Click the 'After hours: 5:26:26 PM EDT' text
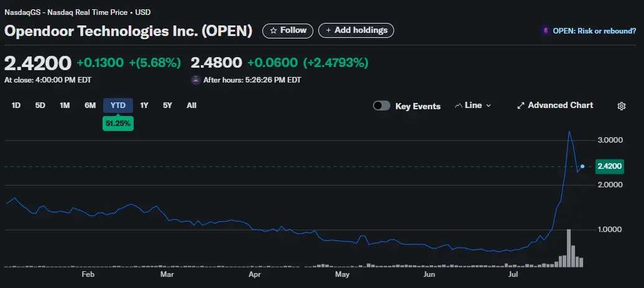The image size is (644, 288). [x=252, y=80]
